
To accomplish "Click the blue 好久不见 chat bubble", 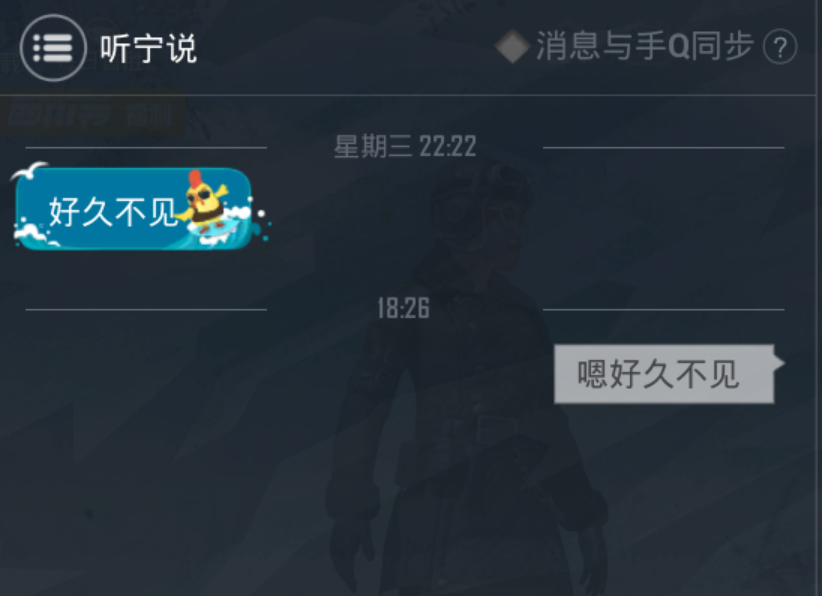I will [x=134, y=208].
